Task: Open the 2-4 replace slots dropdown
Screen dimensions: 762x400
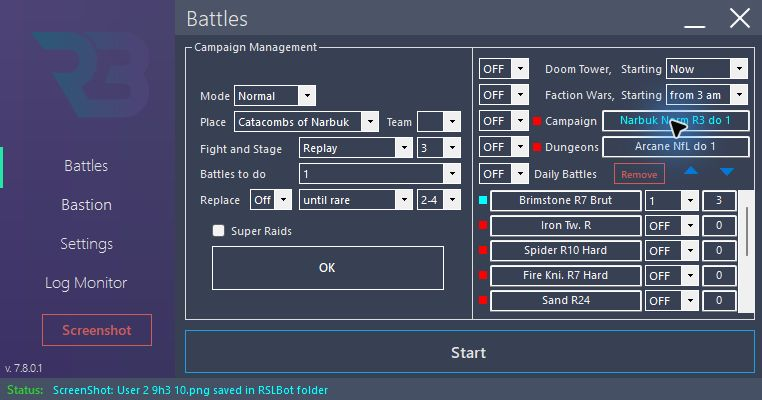Action: (439, 200)
